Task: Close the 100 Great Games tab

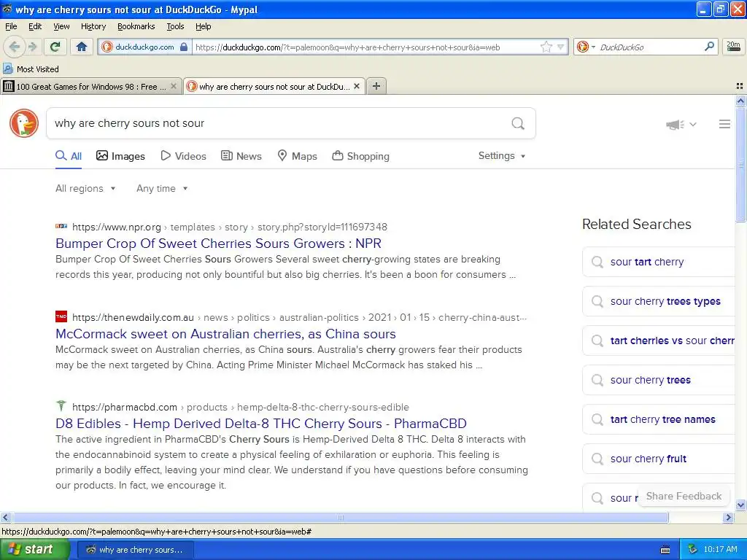Action: (x=174, y=86)
